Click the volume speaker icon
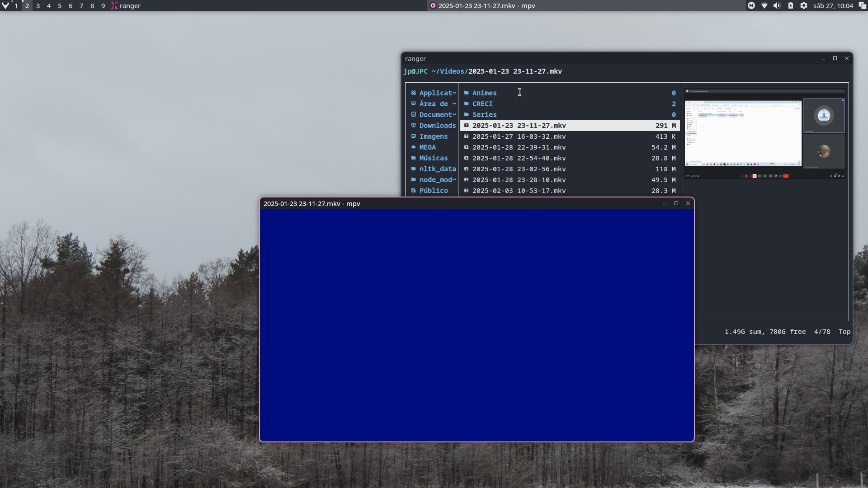This screenshot has height=488, width=868. (777, 6)
